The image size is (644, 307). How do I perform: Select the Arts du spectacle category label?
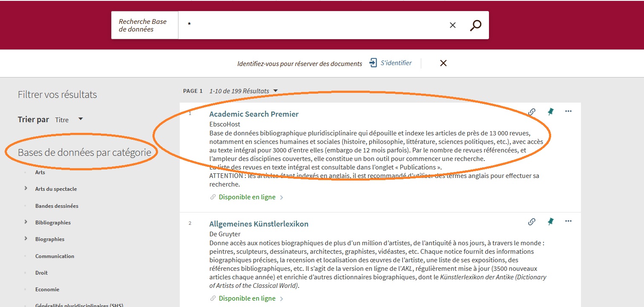(x=56, y=189)
